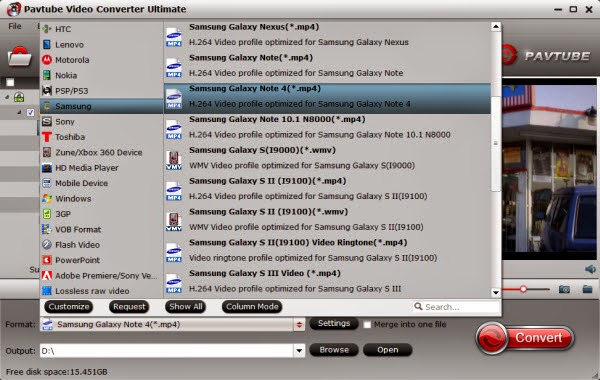The image size is (600, 380).
Task: Toggle the select-all checkbox above file list
Action: click(10, 82)
